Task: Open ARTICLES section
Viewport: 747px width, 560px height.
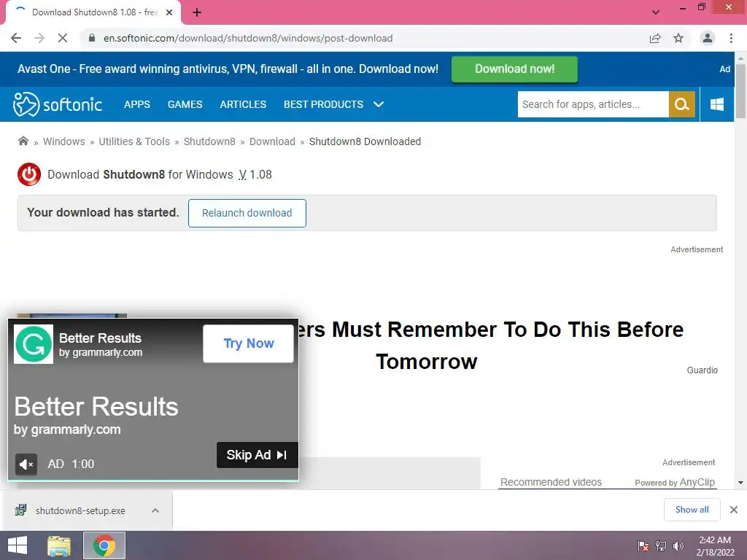Action: 243,104
